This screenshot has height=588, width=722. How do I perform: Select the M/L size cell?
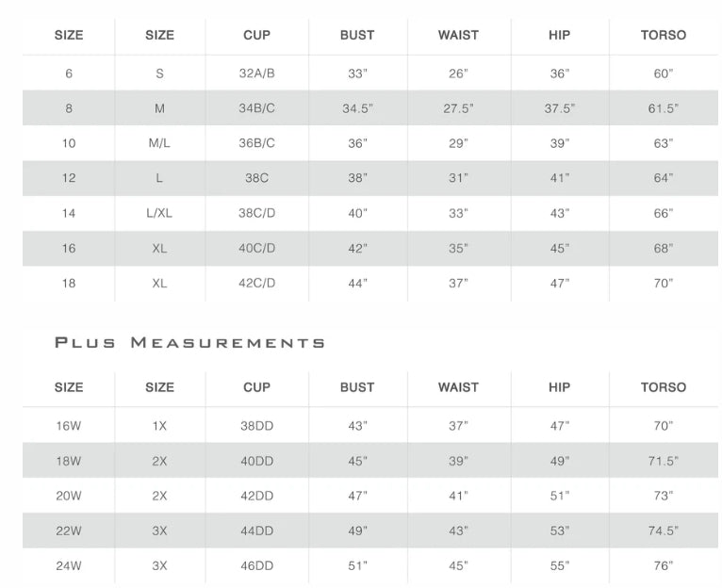[x=159, y=143]
